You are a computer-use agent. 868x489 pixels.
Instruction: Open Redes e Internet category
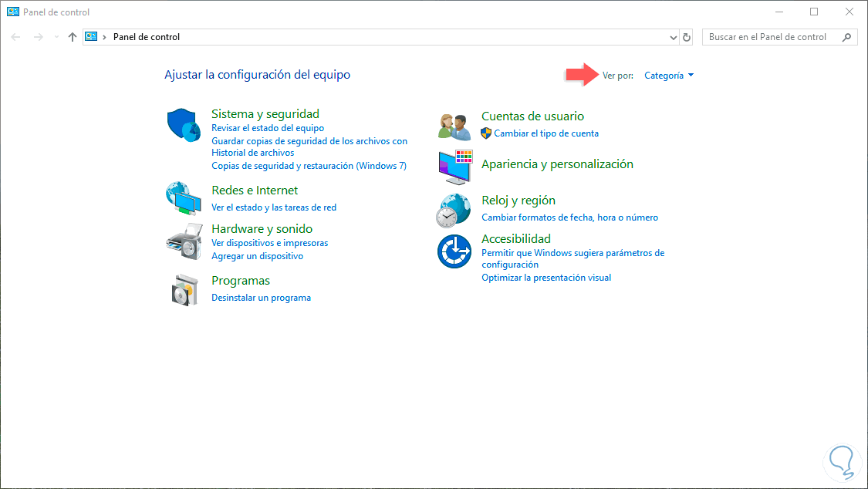click(x=255, y=191)
